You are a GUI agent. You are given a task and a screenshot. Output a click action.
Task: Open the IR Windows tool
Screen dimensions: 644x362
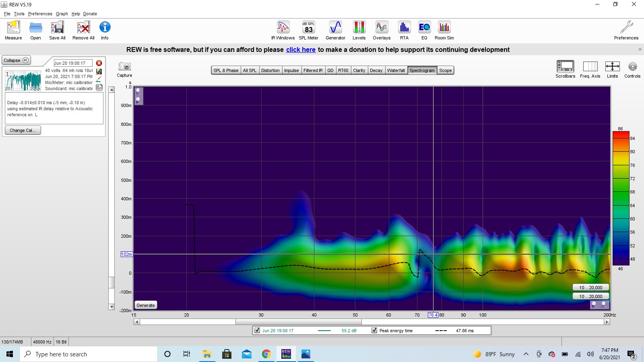[x=283, y=27]
